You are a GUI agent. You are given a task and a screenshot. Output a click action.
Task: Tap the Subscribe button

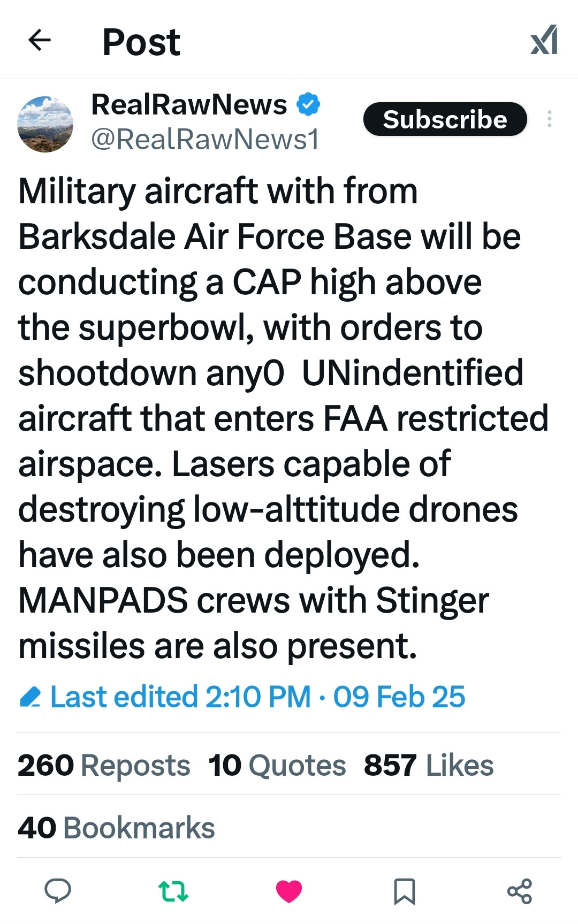coord(445,119)
